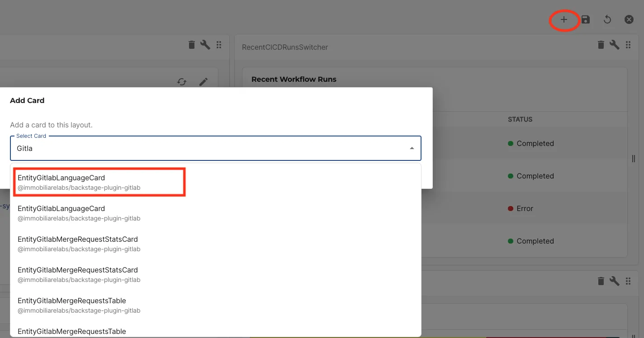Save the dashboard layout with the disk icon
This screenshot has width=644, height=338.
pos(585,19)
